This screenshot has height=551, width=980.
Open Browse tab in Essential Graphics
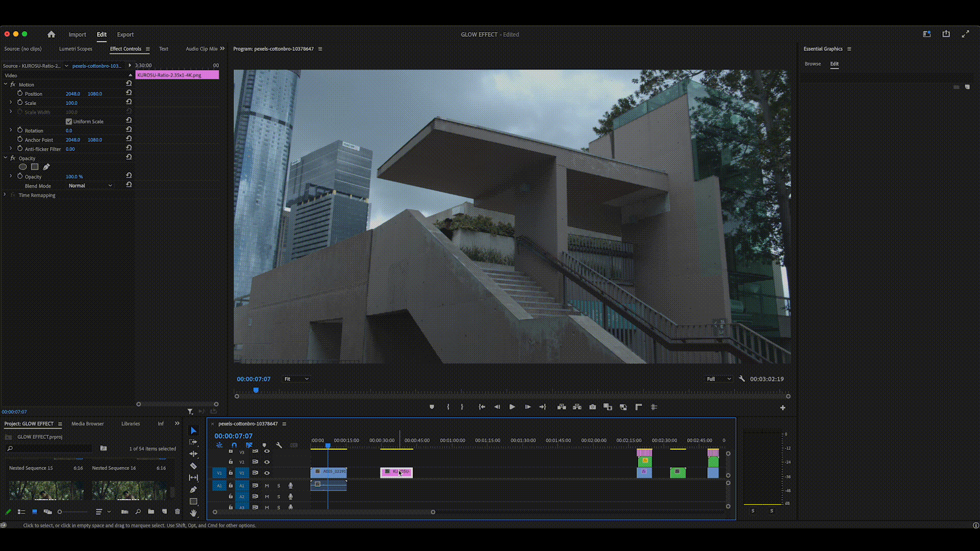click(813, 64)
